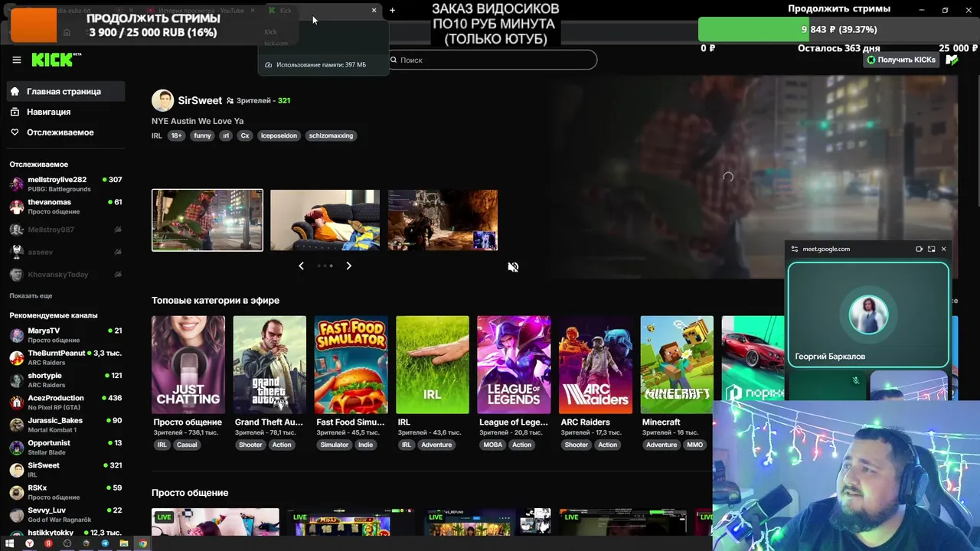Open Telegram from taskbar
Image resolution: width=980 pixels, height=551 pixels.
(x=105, y=543)
